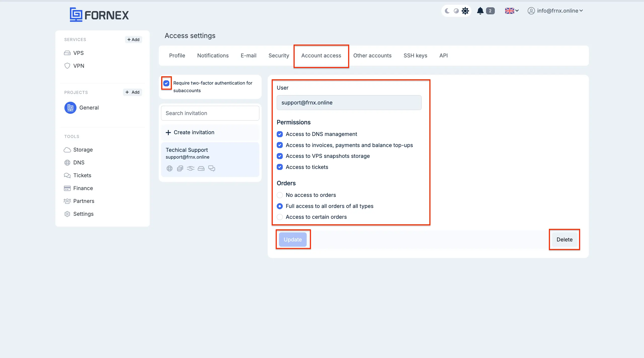This screenshot has height=358, width=644.
Task: Open the VPS services link
Action: (x=78, y=53)
